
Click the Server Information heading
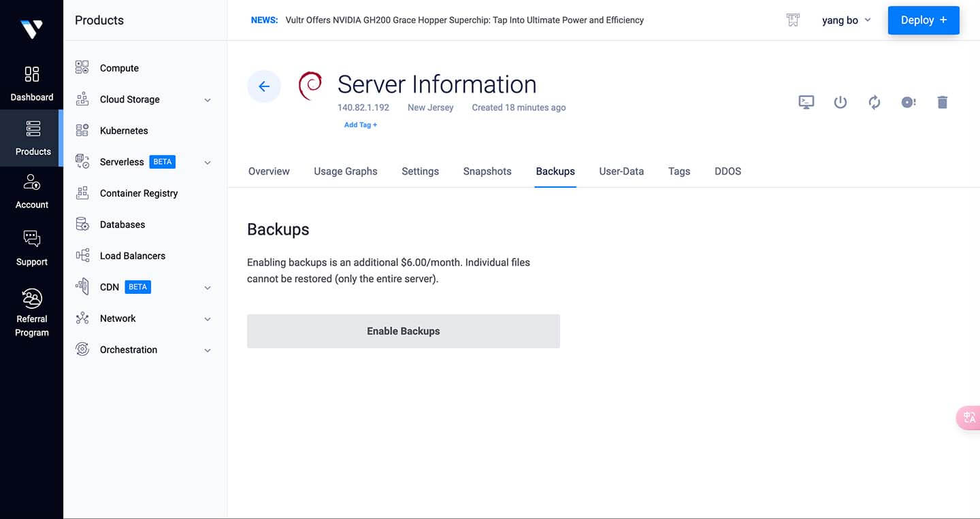click(437, 84)
